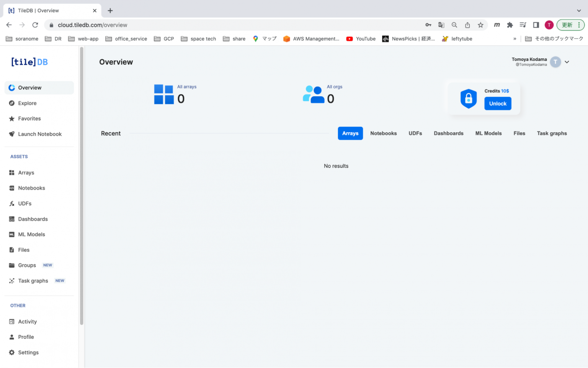Open the NewsPicks bookmark
The height and width of the screenshot is (368, 588).
coord(408,39)
